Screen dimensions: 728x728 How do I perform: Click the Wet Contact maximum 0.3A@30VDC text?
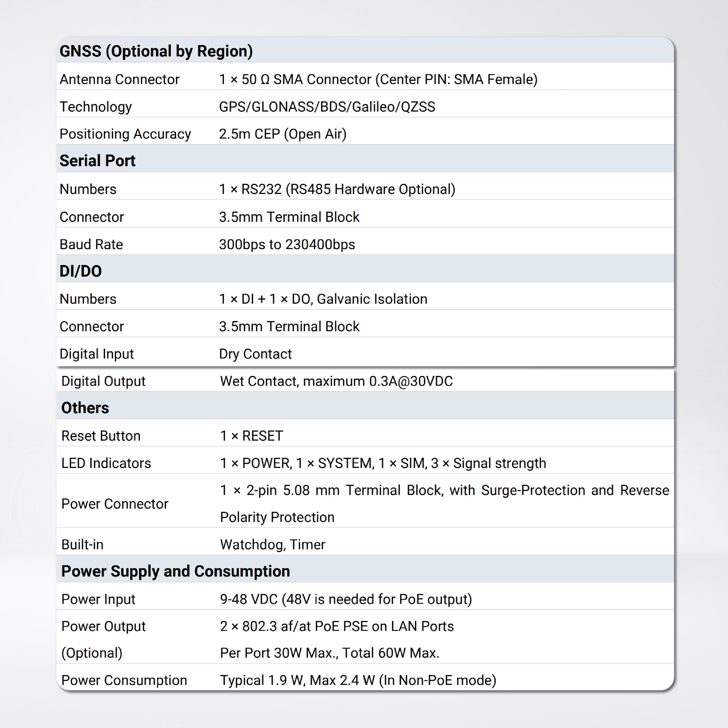(x=336, y=381)
